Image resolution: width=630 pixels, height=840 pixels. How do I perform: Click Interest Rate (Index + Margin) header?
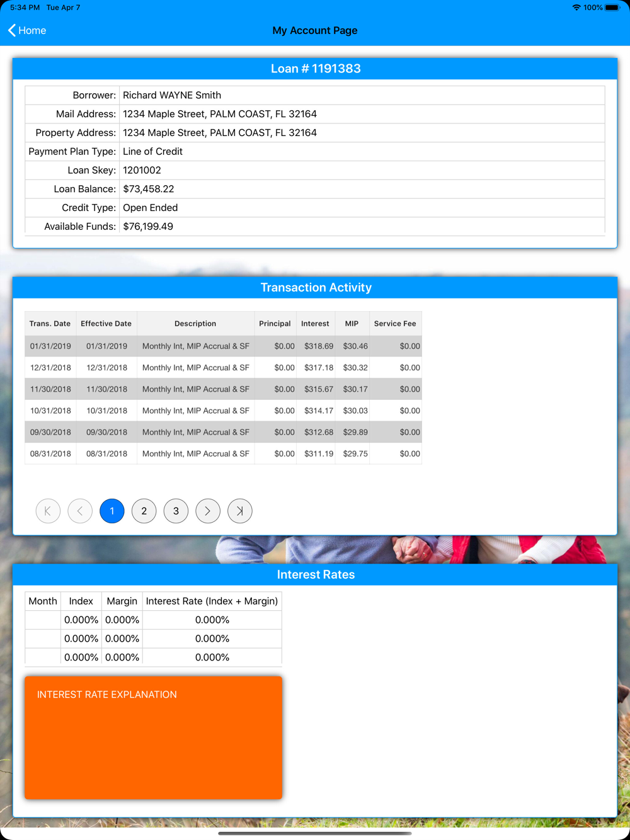click(x=212, y=601)
